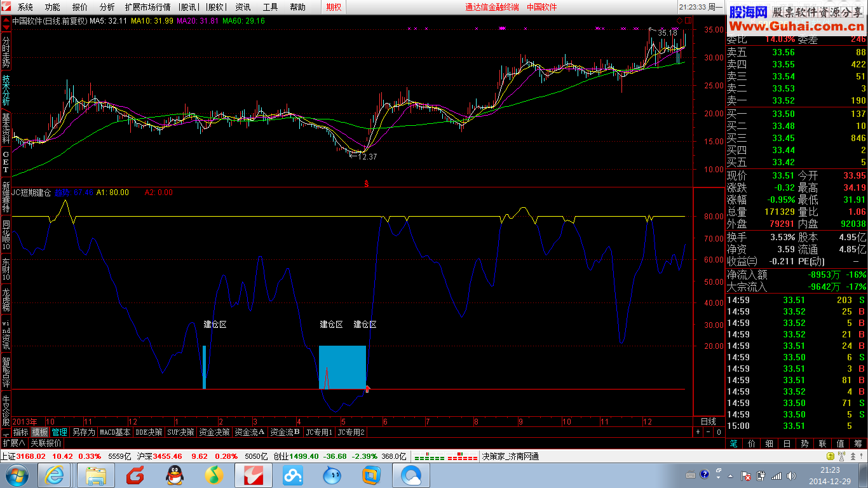Screen dimensions: 868x488
Task: Open Internet Explorer from taskbar
Action: point(54,475)
